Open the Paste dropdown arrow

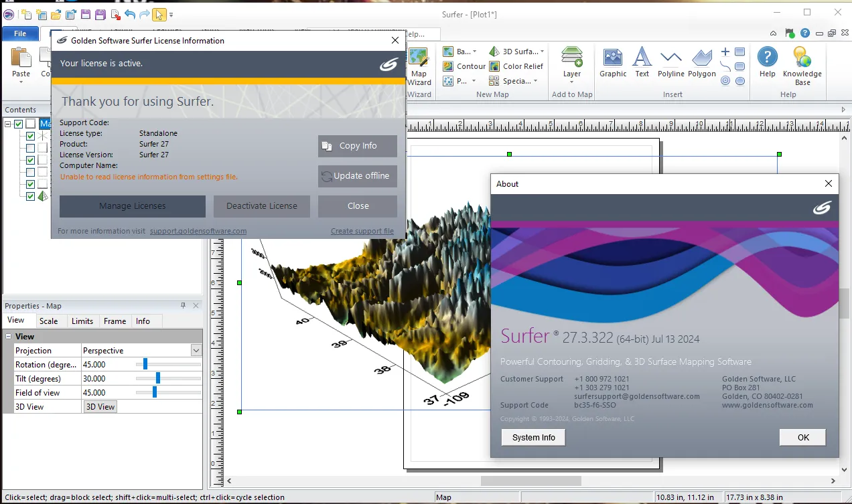pos(21,82)
